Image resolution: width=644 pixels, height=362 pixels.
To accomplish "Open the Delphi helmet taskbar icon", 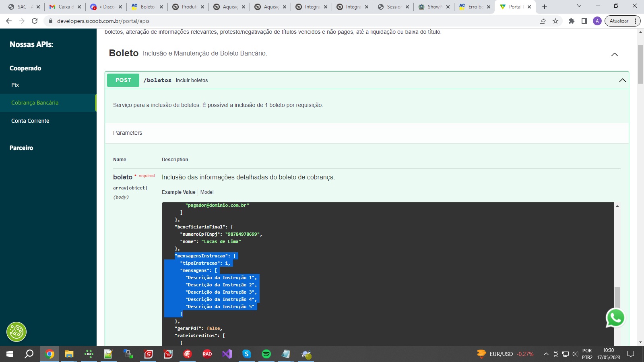I will click(x=188, y=354).
